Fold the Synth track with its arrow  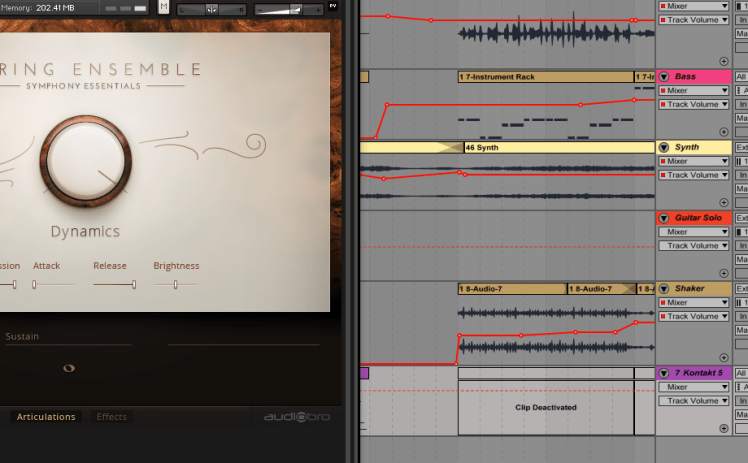pyautogui.click(x=664, y=148)
